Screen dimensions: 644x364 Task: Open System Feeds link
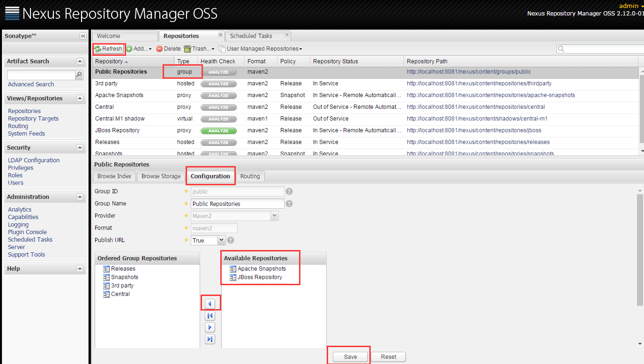26,134
